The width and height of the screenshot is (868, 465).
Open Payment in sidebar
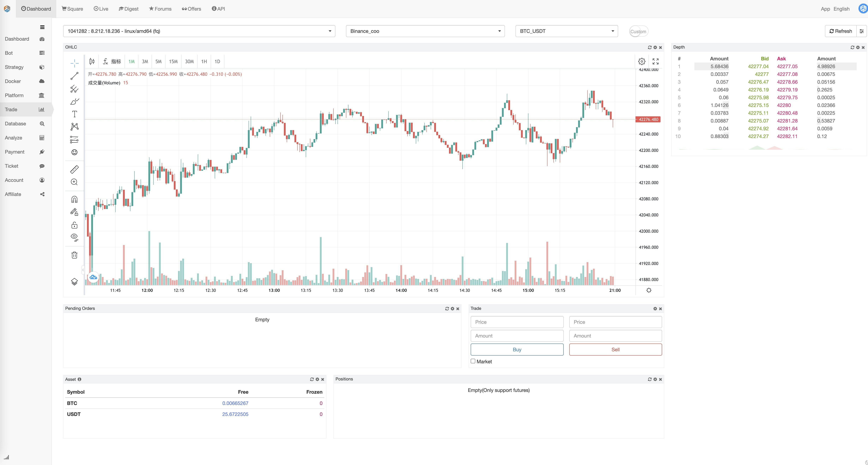tap(26, 152)
